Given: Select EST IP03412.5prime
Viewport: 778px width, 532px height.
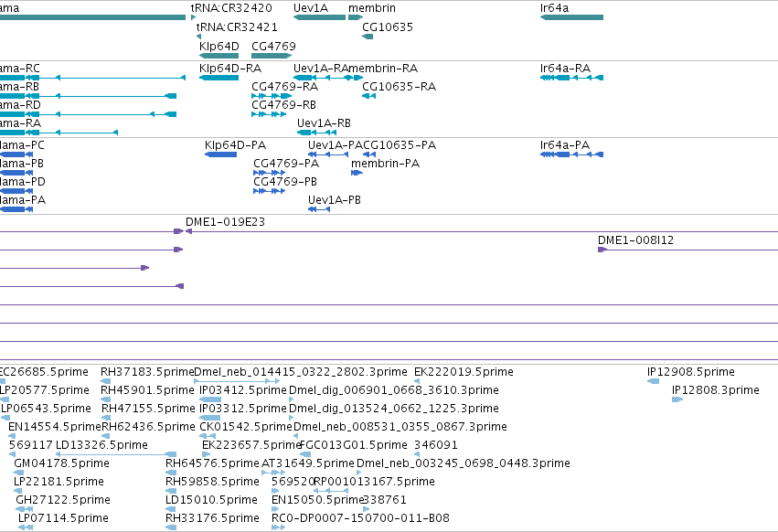Looking at the screenshot, I should click(210, 399).
